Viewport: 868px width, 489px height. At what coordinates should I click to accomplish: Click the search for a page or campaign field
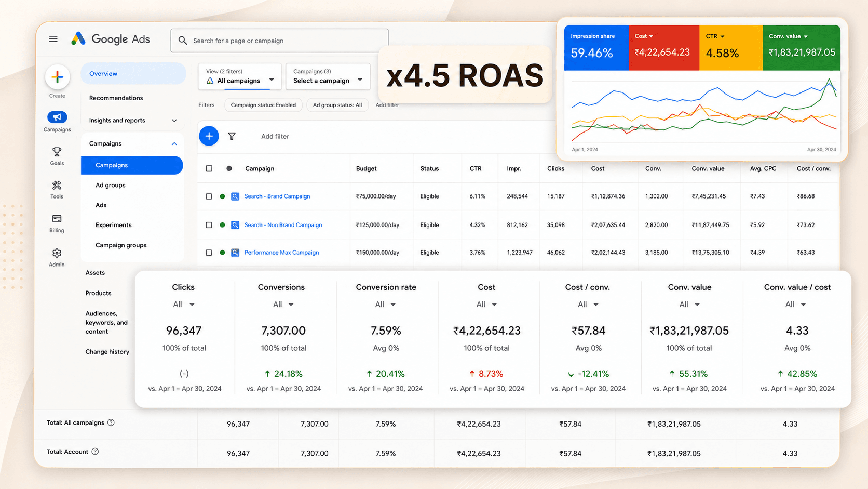[279, 41]
